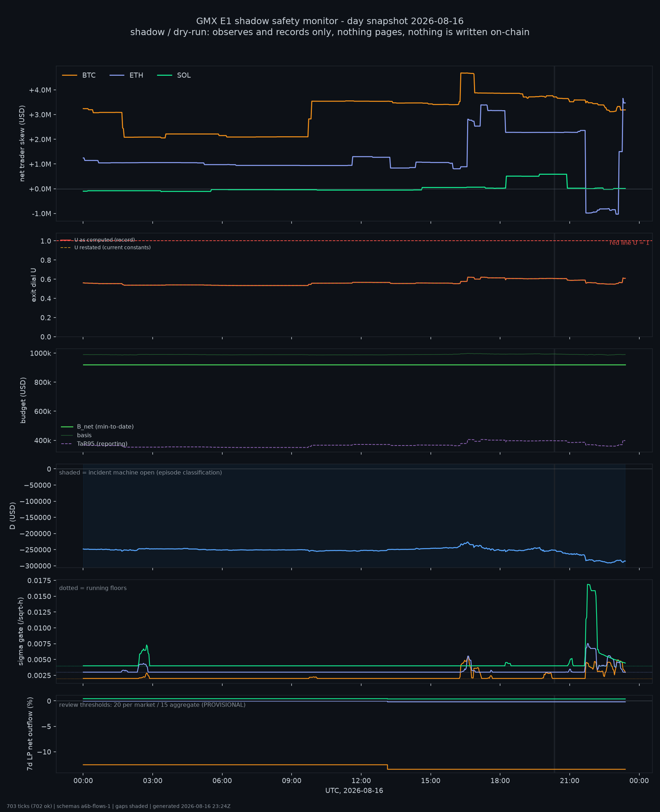Click the '06:00' time axis label
Image resolution: width=660 pixels, height=812 pixels.
point(222,781)
